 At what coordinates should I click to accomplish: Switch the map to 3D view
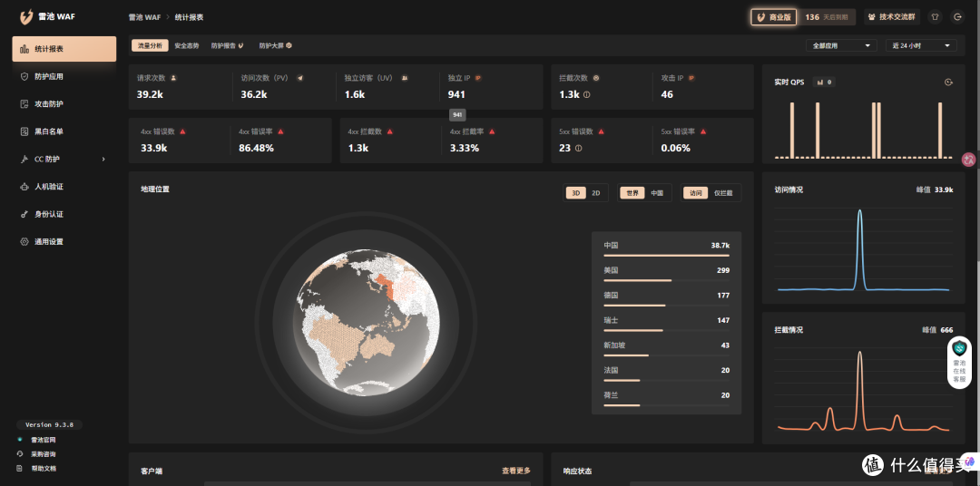point(575,193)
